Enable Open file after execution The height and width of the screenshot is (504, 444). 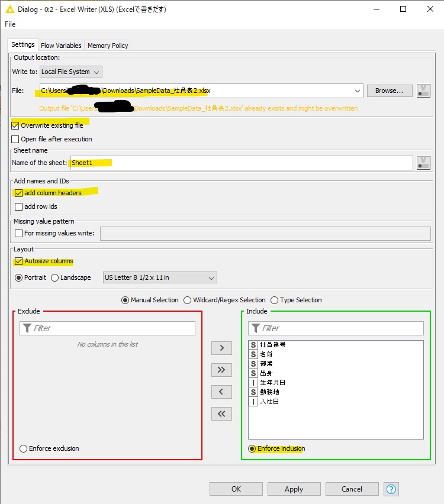pyautogui.click(x=15, y=139)
